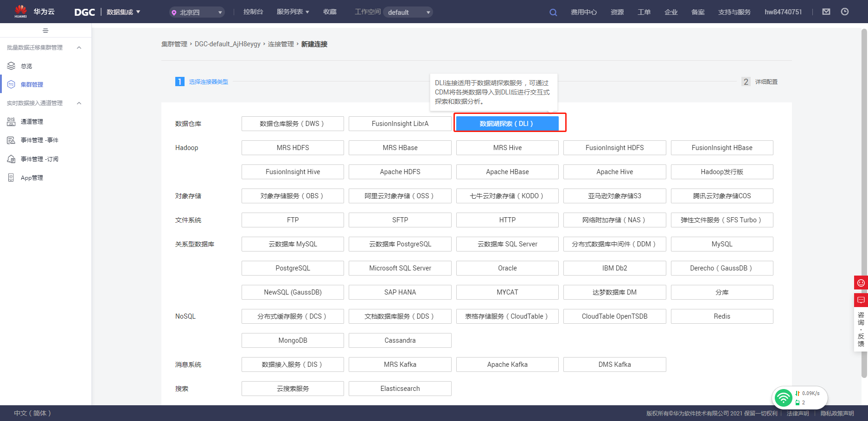Select the MongoDB connector
Image resolution: width=868 pixels, height=421 pixels.
pos(293,340)
